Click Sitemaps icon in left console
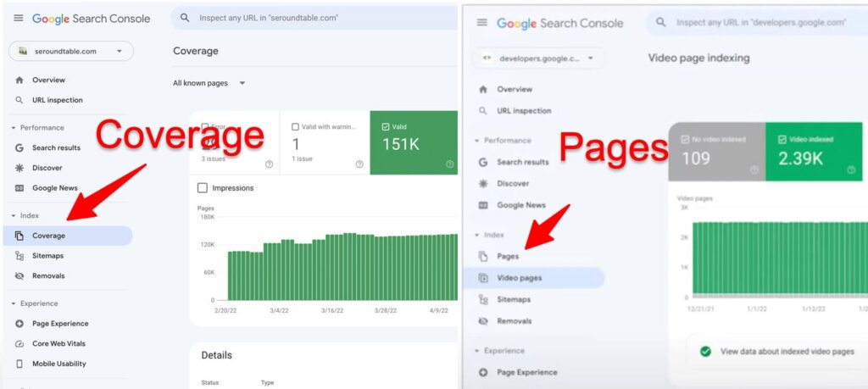 pos(19,256)
